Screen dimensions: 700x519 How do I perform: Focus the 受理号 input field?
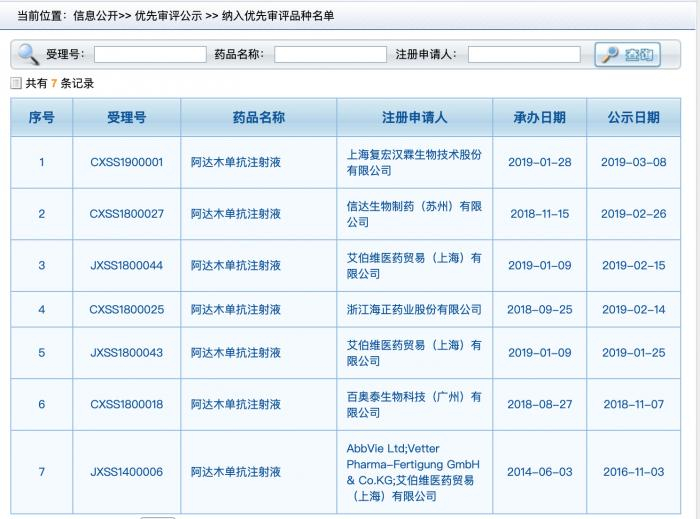pyautogui.click(x=150, y=54)
